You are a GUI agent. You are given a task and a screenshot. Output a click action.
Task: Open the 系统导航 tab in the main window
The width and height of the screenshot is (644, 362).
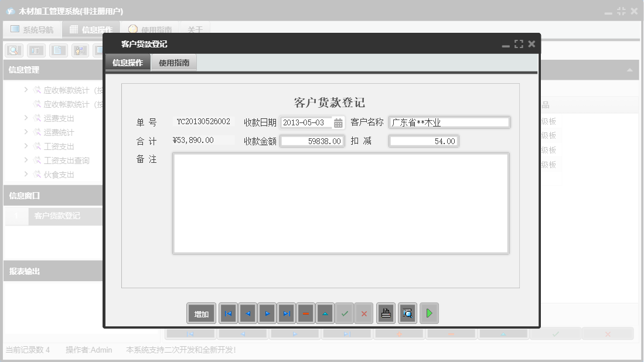32,29
